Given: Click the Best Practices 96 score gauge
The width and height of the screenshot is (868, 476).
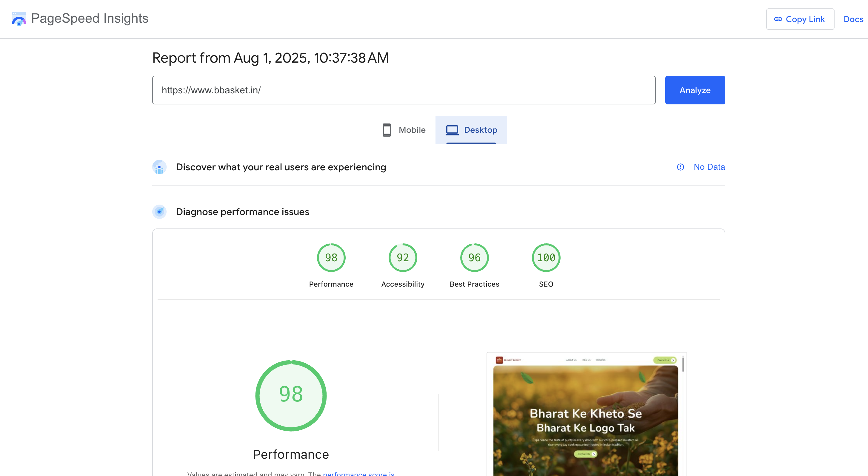Looking at the screenshot, I should (474, 257).
